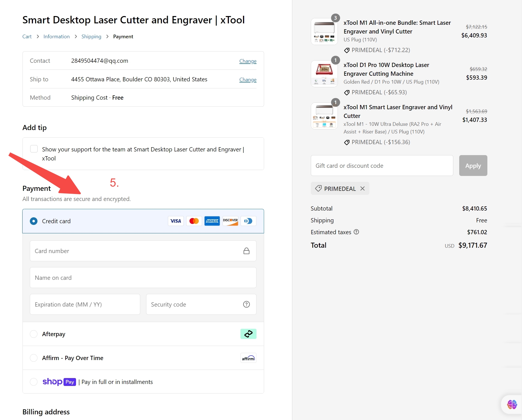Click the applied PRIMEDEAL code tag icon

pyautogui.click(x=318, y=188)
